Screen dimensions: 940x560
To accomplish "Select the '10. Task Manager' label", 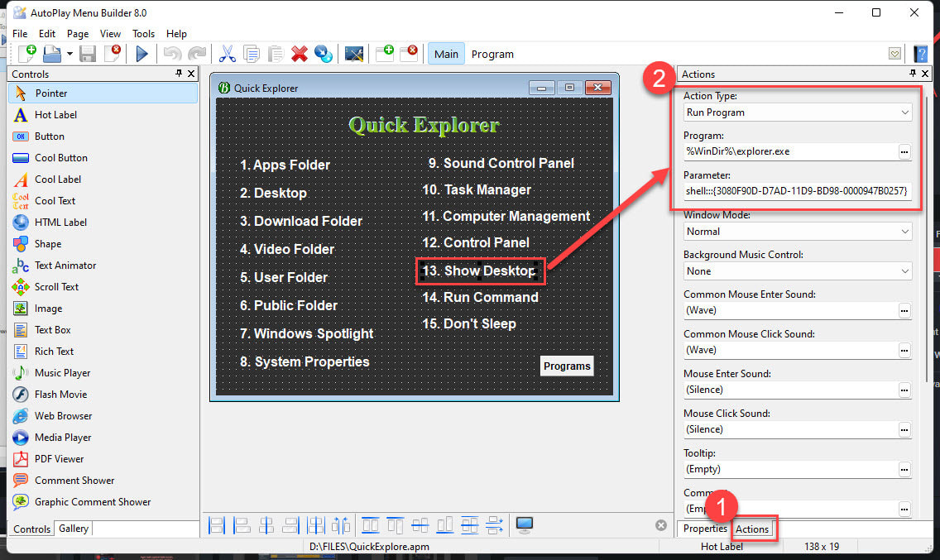I will (x=477, y=189).
